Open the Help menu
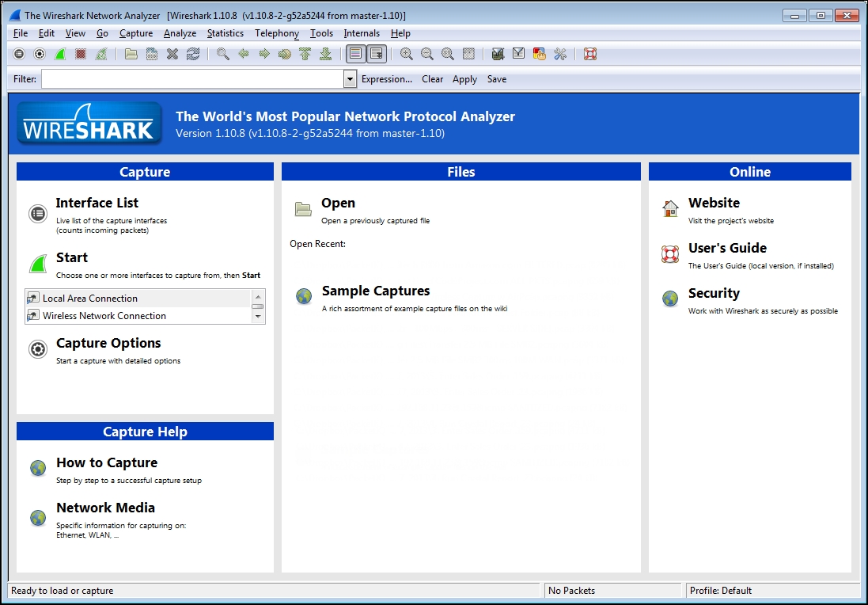Viewport: 868px width, 605px height. pyautogui.click(x=401, y=33)
